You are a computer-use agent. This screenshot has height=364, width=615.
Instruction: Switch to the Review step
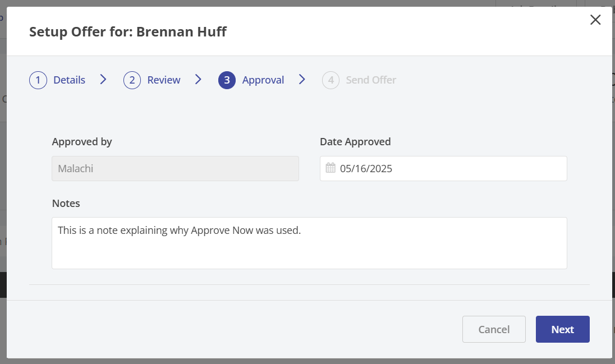point(164,80)
